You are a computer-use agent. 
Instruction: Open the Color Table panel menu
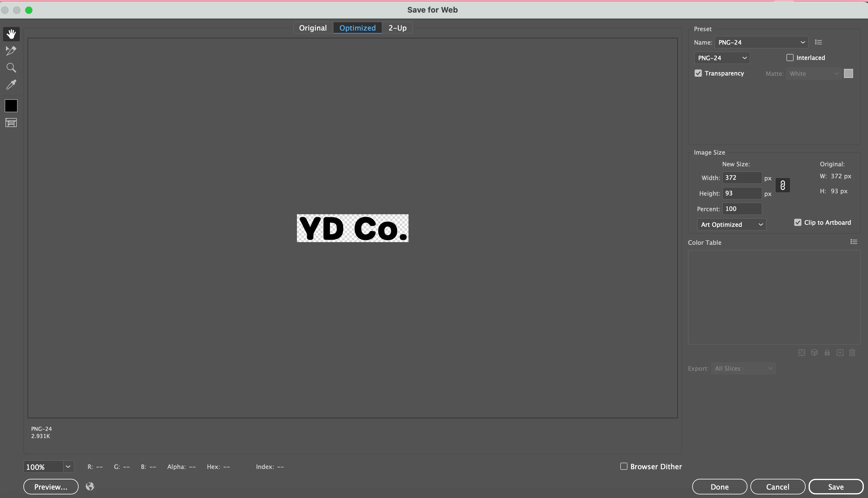click(x=854, y=242)
